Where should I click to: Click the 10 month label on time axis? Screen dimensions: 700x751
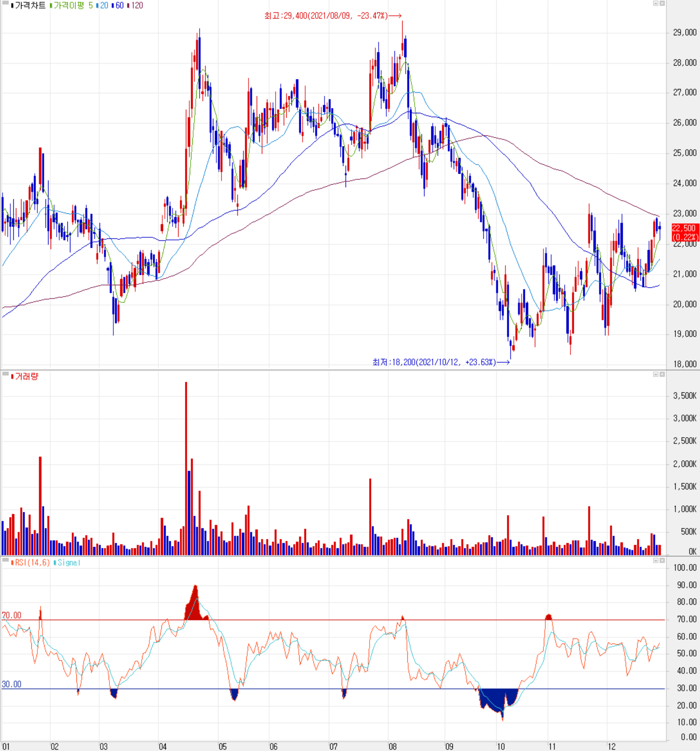[x=501, y=747]
